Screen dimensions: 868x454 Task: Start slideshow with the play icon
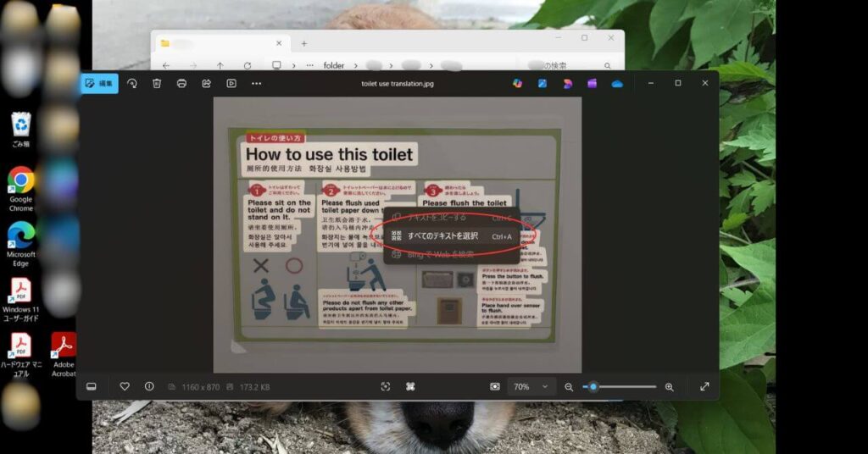[231, 83]
